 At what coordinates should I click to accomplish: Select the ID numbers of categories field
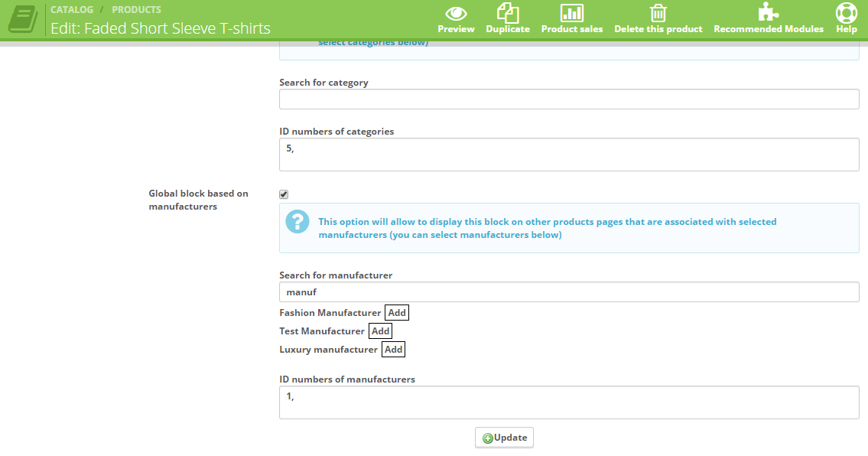pyautogui.click(x=568, y=153)
